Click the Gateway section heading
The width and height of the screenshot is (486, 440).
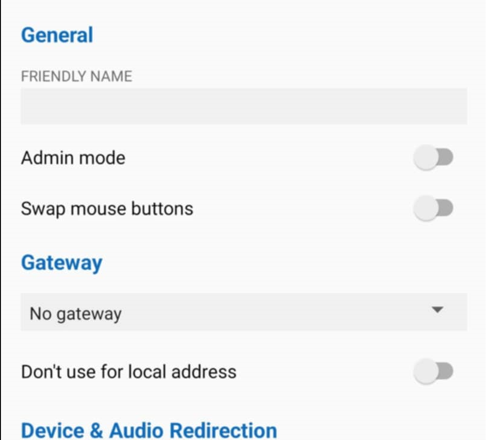coord(62,263)
